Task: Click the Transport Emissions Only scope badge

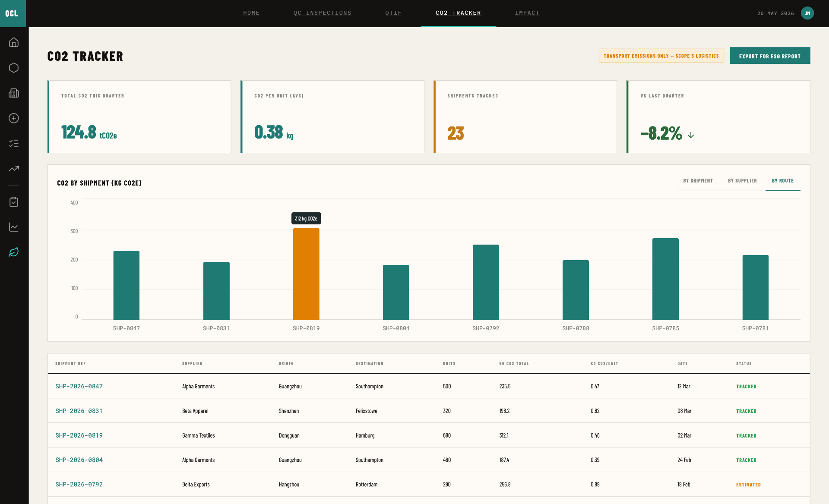Action: (x=661, y=56)
